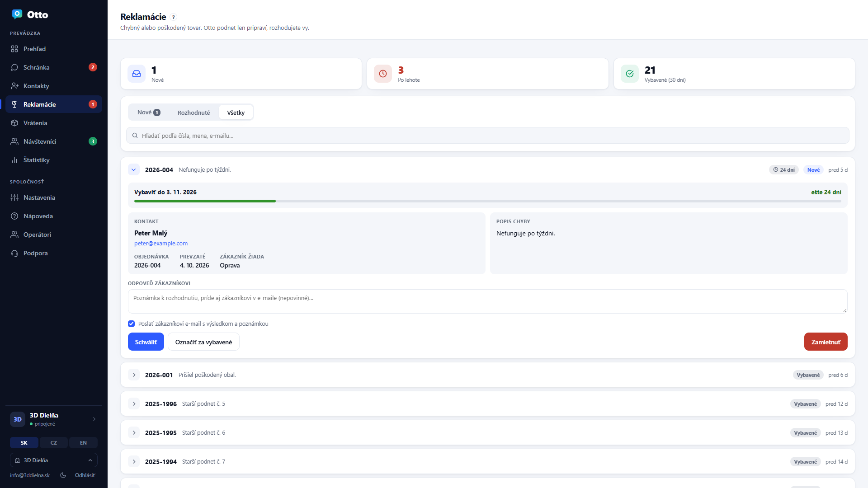868x488 pixels.
Task: Click the Podpora headset icon
Action: coord(14,253)
